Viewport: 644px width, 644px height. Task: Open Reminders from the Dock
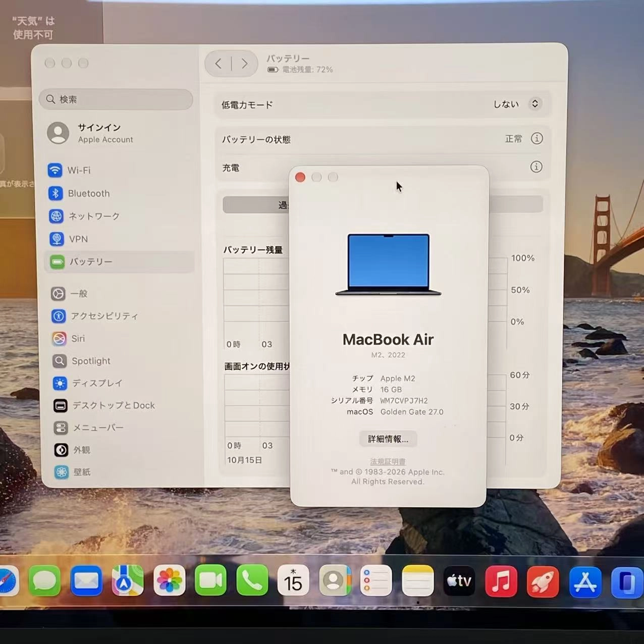click(376, 581)
